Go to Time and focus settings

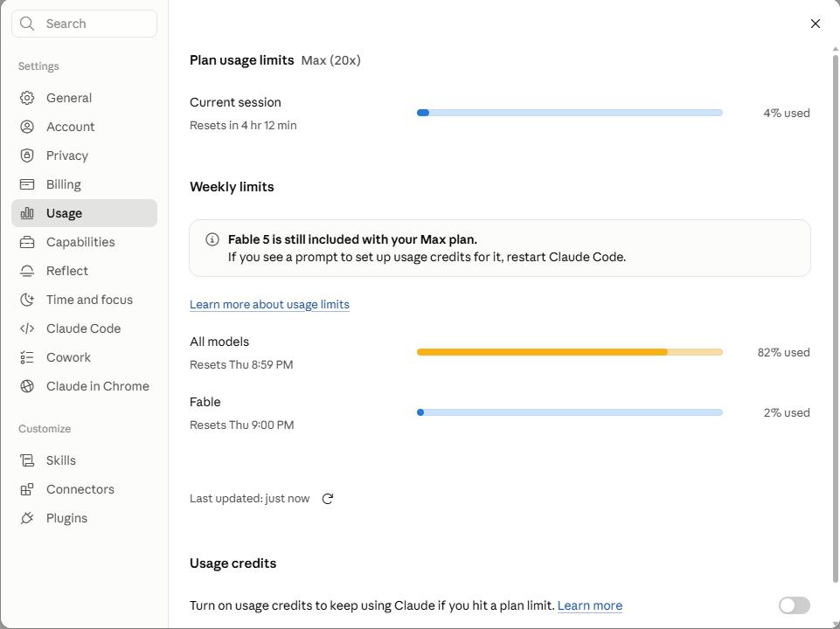click(84, 300)
